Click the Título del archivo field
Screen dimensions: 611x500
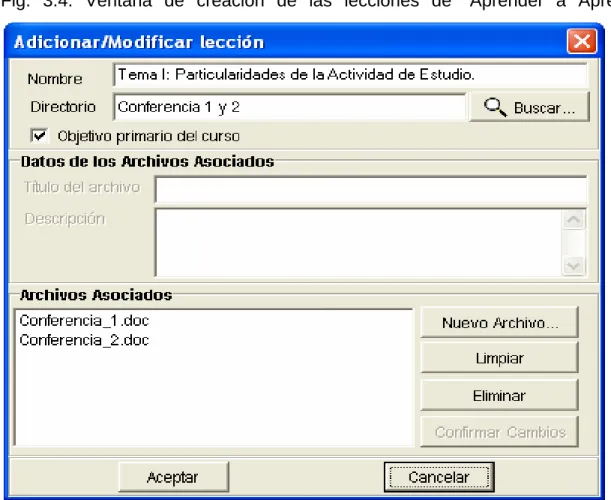pyautogui.click(x=371, y=189)
